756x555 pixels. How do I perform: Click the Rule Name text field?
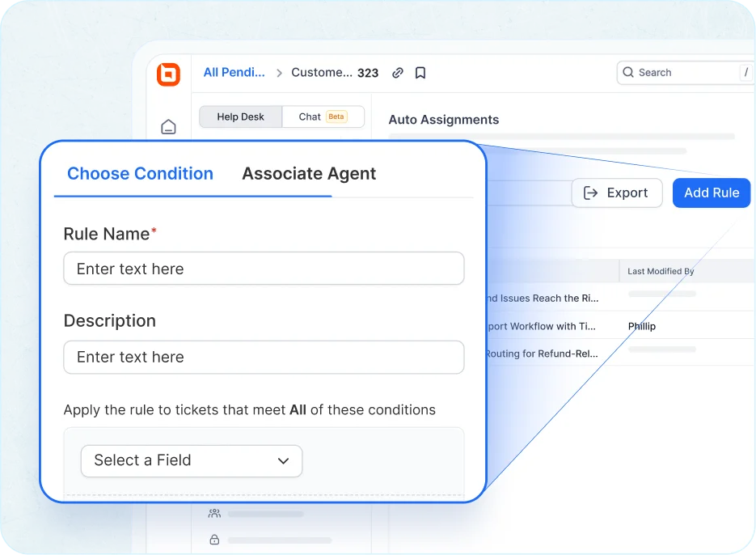pos(264,269)
